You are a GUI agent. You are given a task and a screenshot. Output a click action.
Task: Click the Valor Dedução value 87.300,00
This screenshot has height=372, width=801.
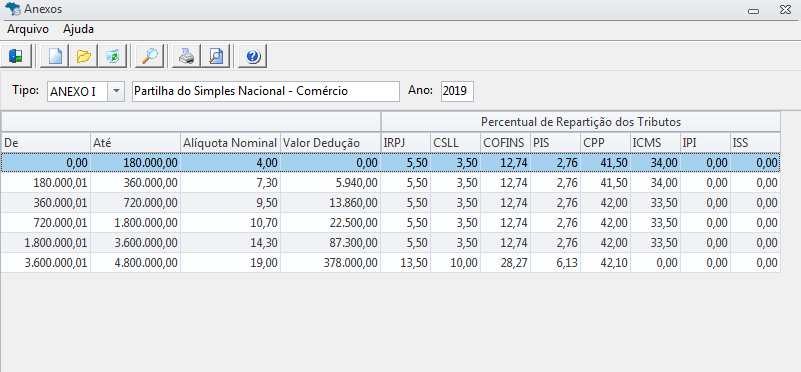[x=331, y=243]
